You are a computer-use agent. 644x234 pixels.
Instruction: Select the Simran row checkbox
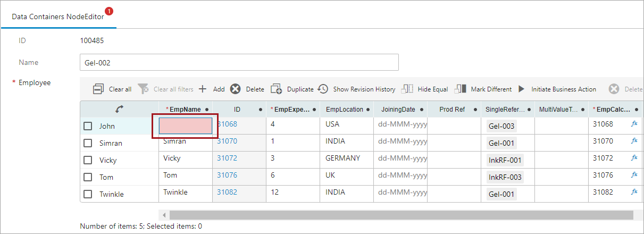(x=88, y=143)
